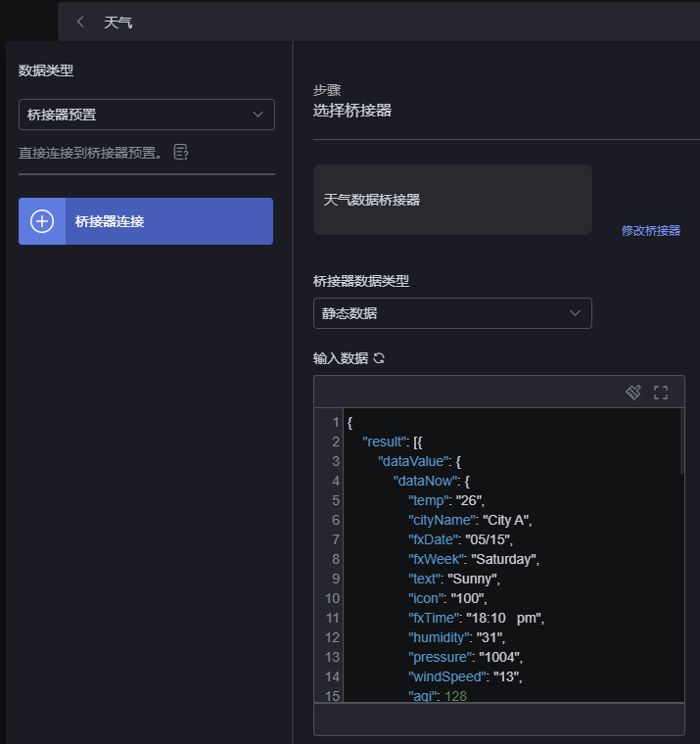Open the help document icon beside 直接连接到桥接器预置
Screen dimensions: 700x744
coord(181,153)
